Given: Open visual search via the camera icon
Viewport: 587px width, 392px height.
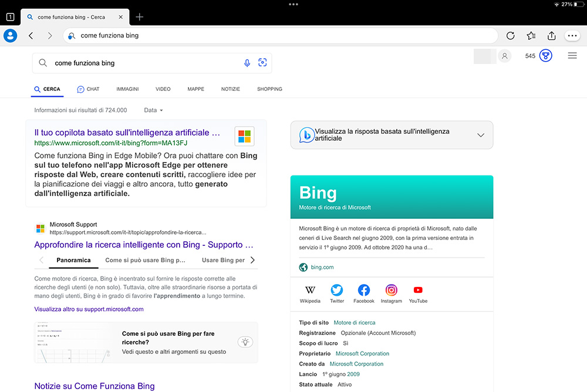Looking at the screenshot, I should coord(262,62).
